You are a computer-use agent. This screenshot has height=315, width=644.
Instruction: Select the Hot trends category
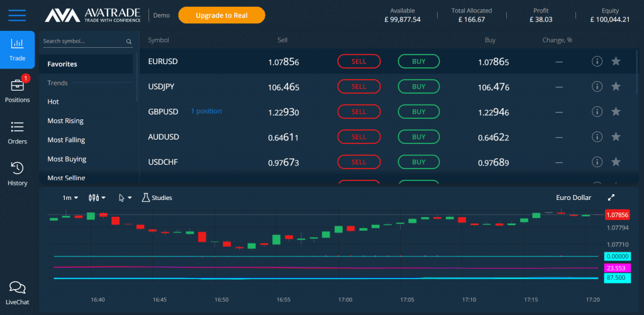pos(53,102)
